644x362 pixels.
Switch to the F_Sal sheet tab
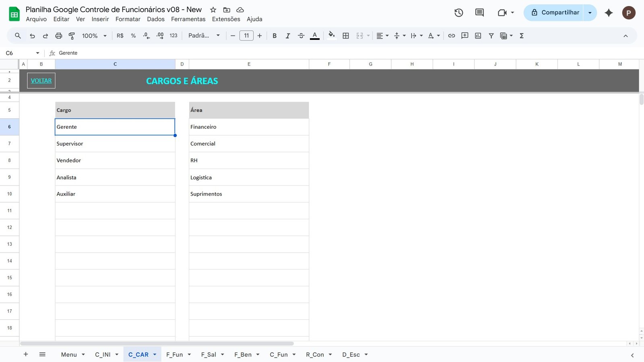tap(209, 354)
